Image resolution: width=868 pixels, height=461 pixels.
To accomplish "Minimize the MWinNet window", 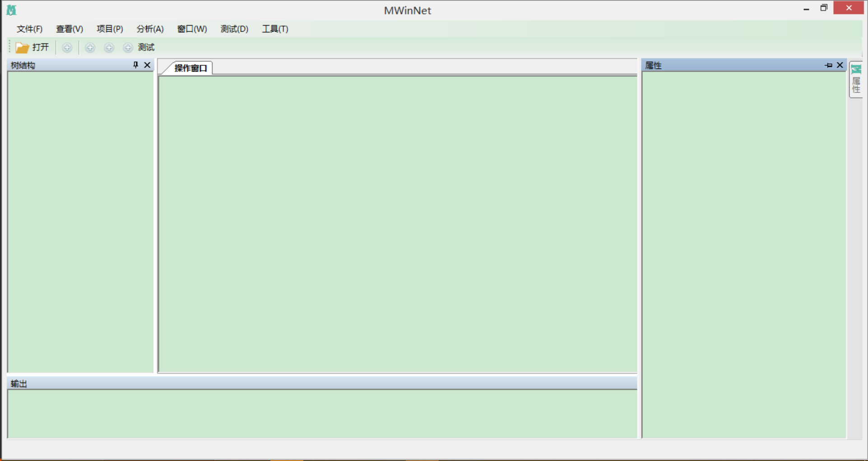I will tap(806, 9).
